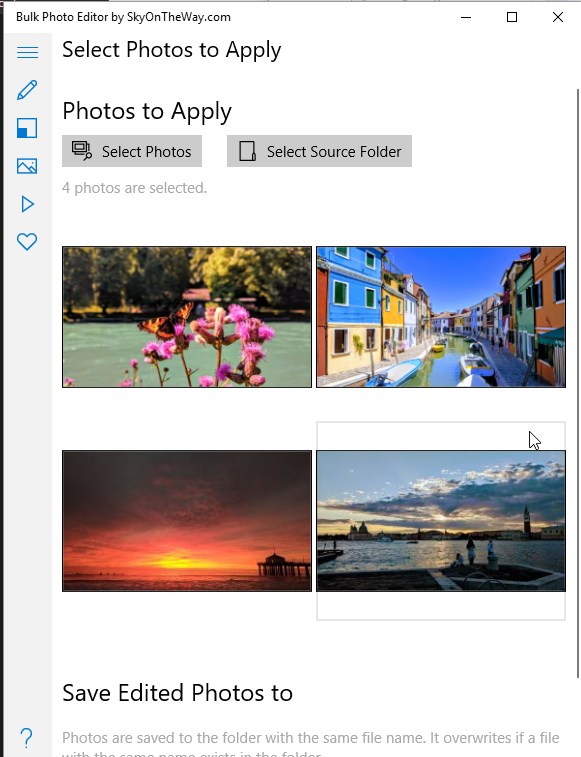Screen dimensions: 581x757
Task: Click the Select Photos button
Action: coord(132,151)
